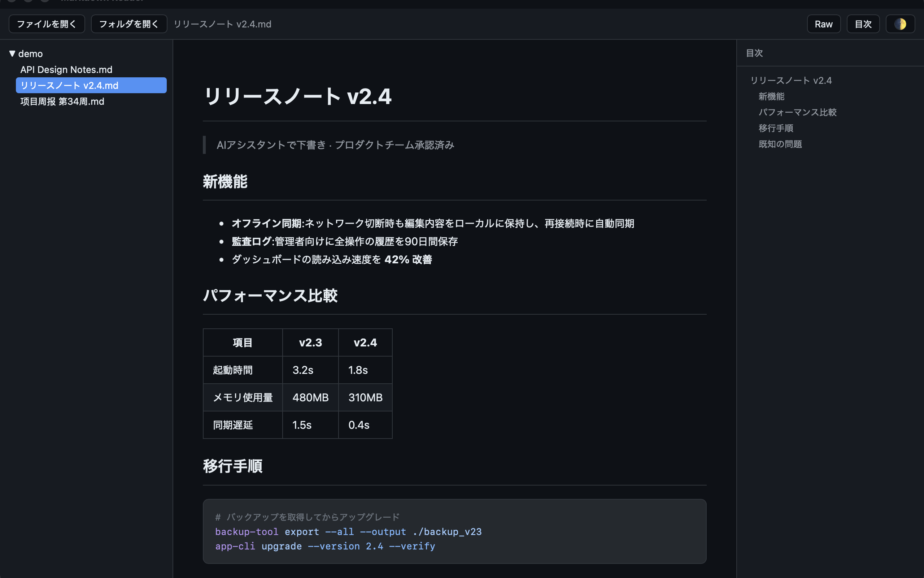Click the 42% 改善 bullet item
Viewport: 924px width, 578px height.
(x=331, y=260)
